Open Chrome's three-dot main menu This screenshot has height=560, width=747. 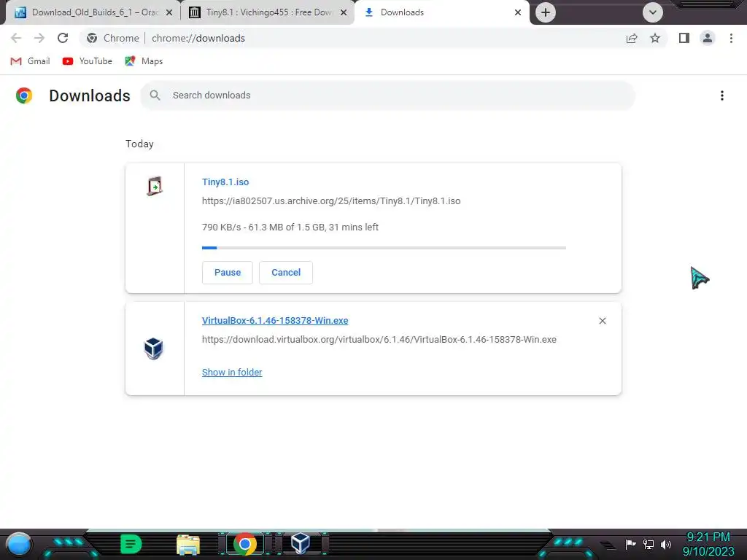tap(731, 38)
